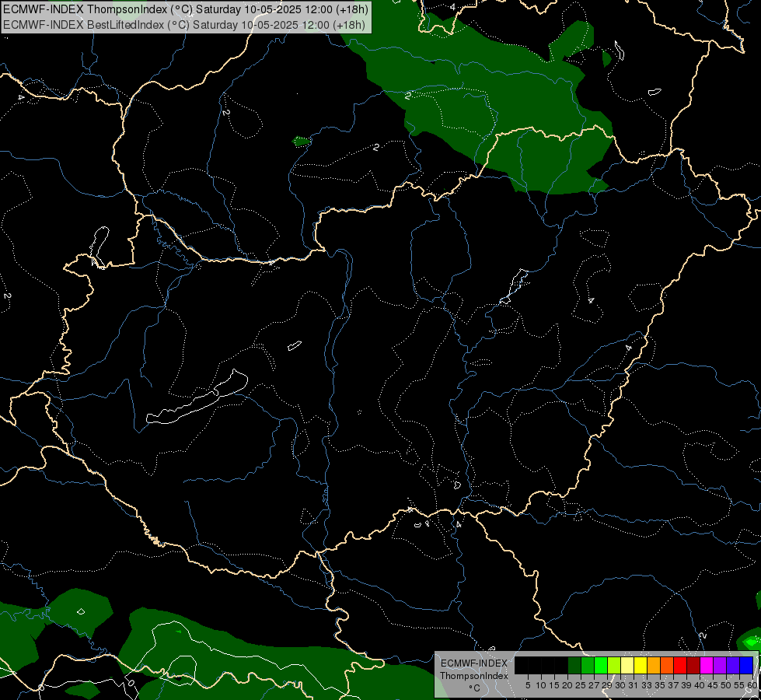Pick the yellow-green 29–30 legend swatch

click(x=614, y=665)
